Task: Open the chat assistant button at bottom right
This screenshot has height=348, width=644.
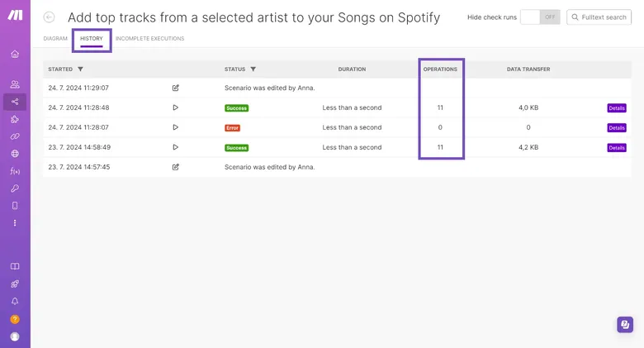Action: 625,325
